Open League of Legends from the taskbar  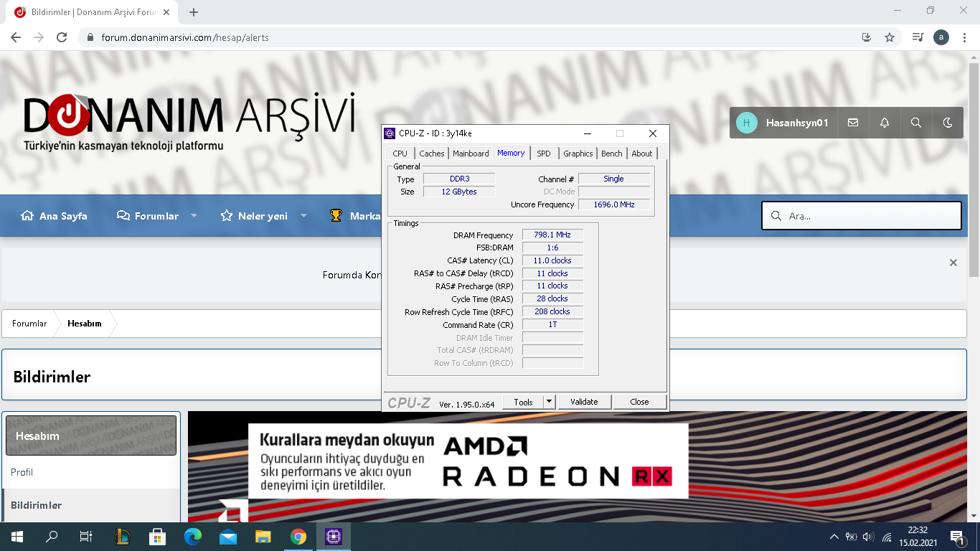pos(123,537)
